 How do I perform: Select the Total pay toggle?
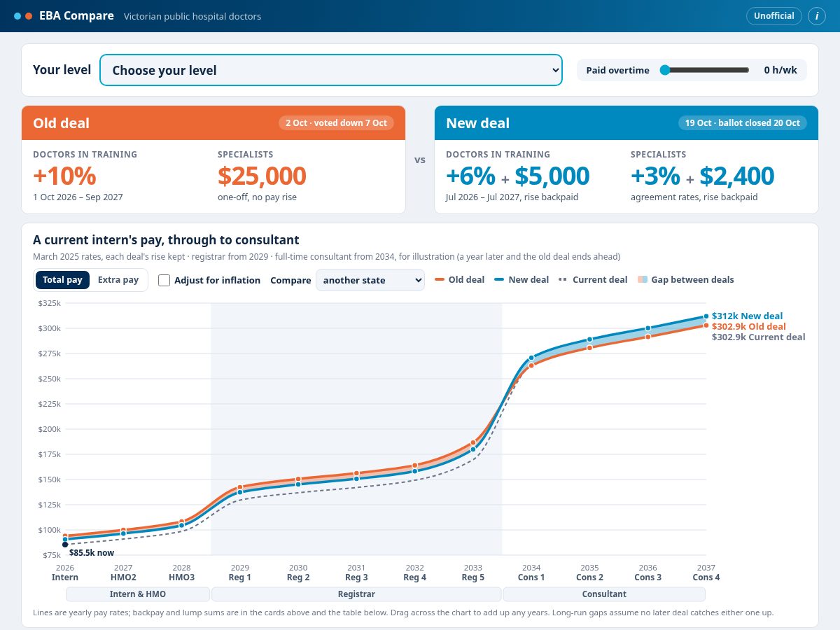point(62,280)
